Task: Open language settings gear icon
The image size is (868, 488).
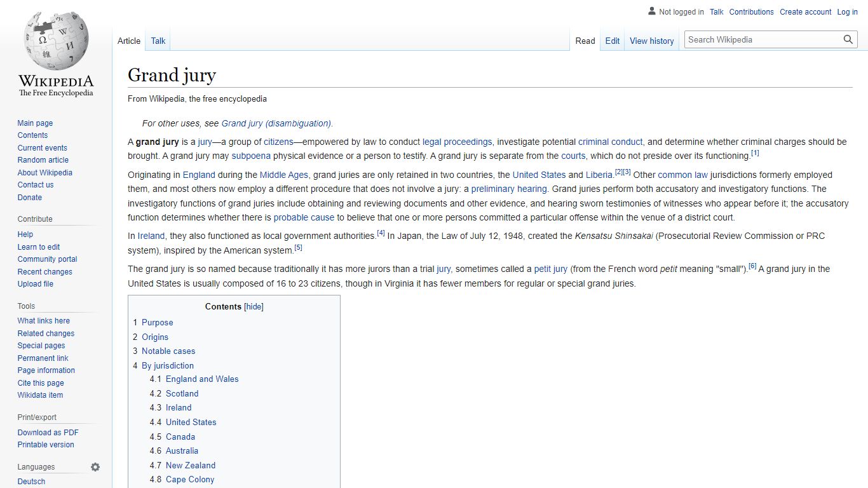Action: pyautogui.click(x=95, y=467)
